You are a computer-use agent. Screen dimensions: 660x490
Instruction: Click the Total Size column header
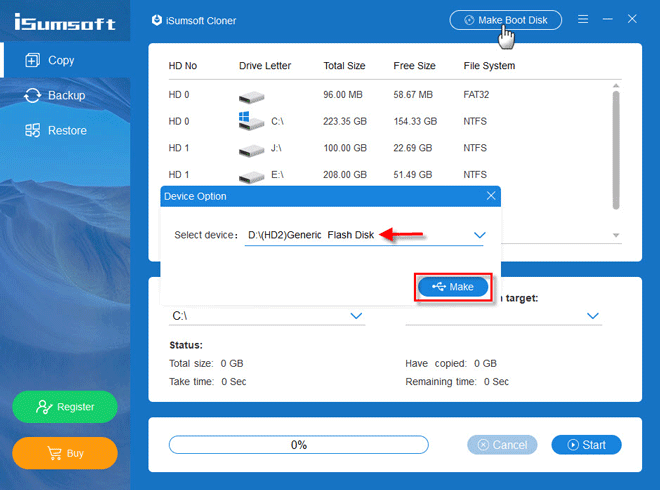point(344,66)
